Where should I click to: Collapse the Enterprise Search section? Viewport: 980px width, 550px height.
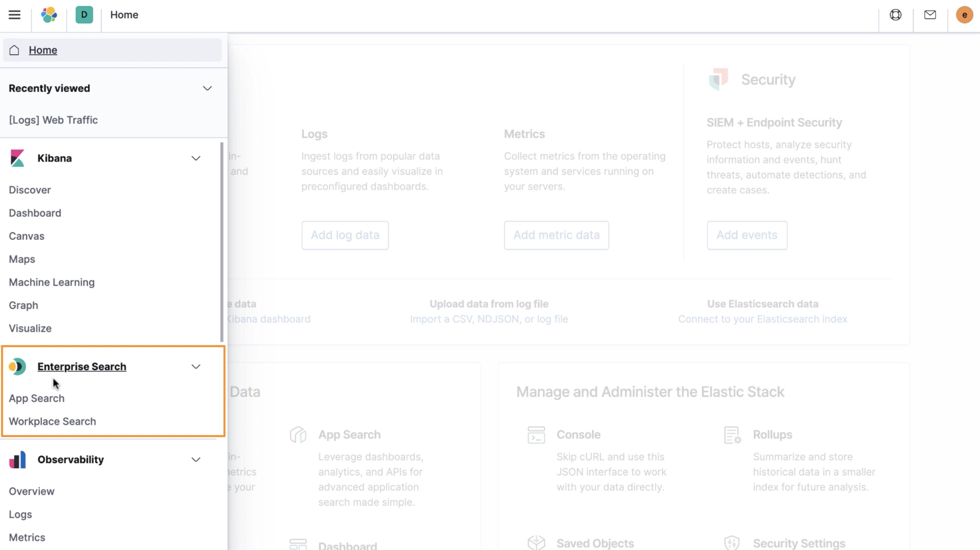coord(196,366)
